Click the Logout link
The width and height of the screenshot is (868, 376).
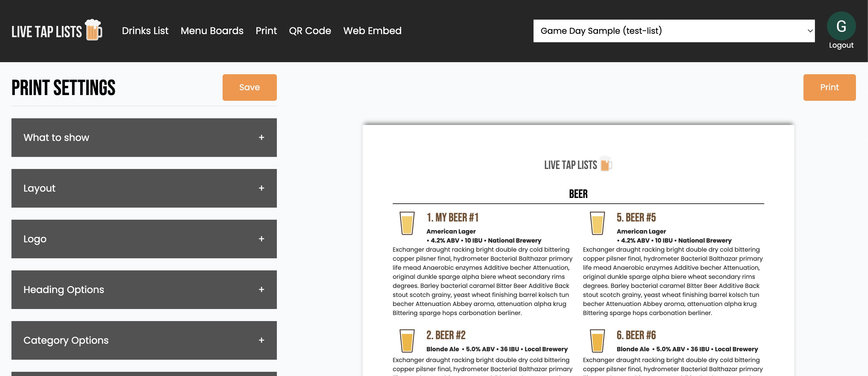tap(841, 45)
